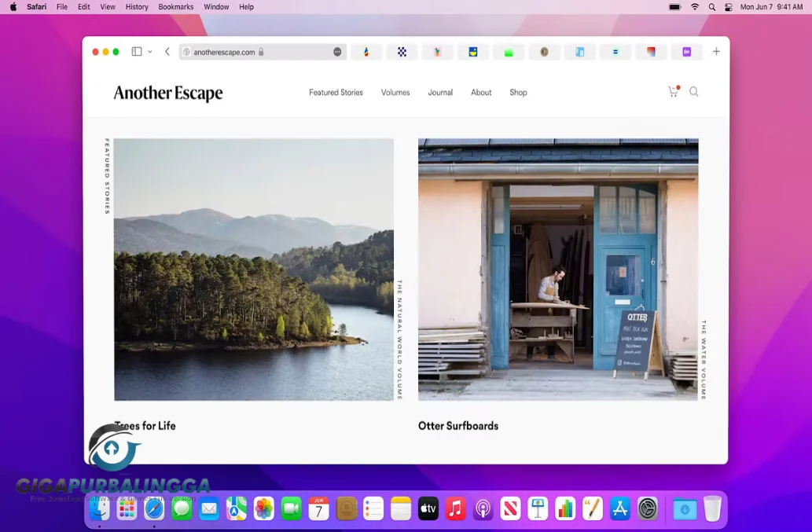Open the shopping cart with red badge
This screenshot has height=532, width=812.
673,92
